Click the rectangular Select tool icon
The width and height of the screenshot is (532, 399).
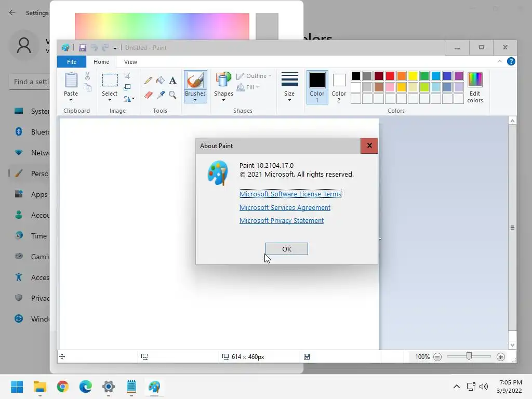110,81
